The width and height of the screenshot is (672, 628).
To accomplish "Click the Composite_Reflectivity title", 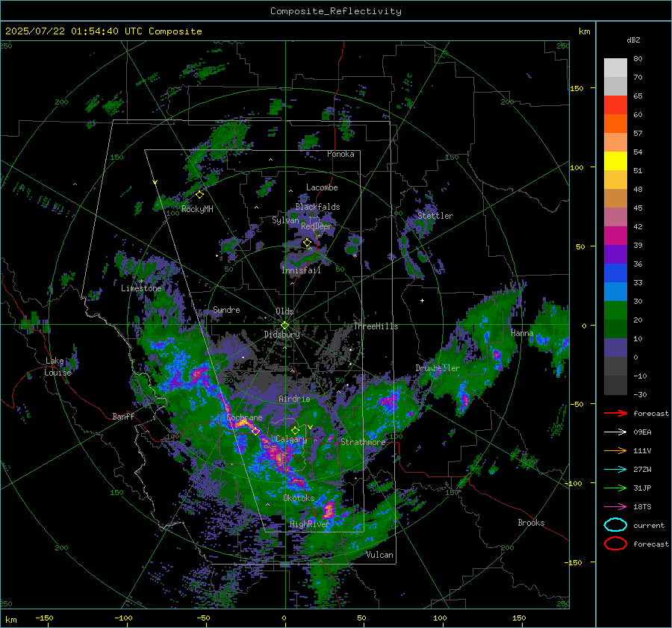I will [x=336, y=11].
